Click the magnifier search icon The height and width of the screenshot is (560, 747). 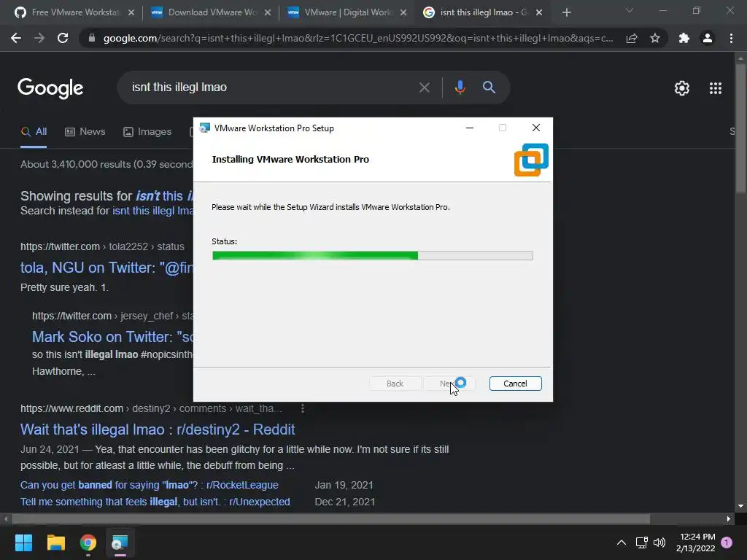coord(489,87)
